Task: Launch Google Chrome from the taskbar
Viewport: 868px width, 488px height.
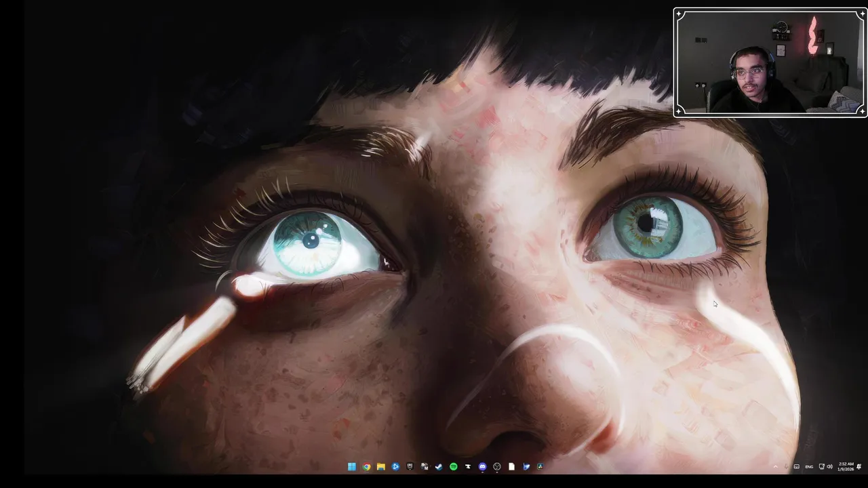Action: tap(366, 466)
